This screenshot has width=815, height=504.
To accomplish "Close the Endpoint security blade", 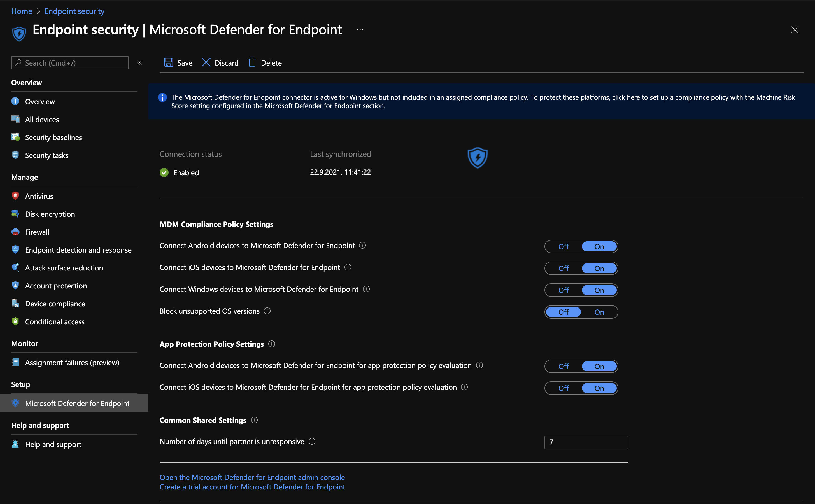I will [795, 30].
